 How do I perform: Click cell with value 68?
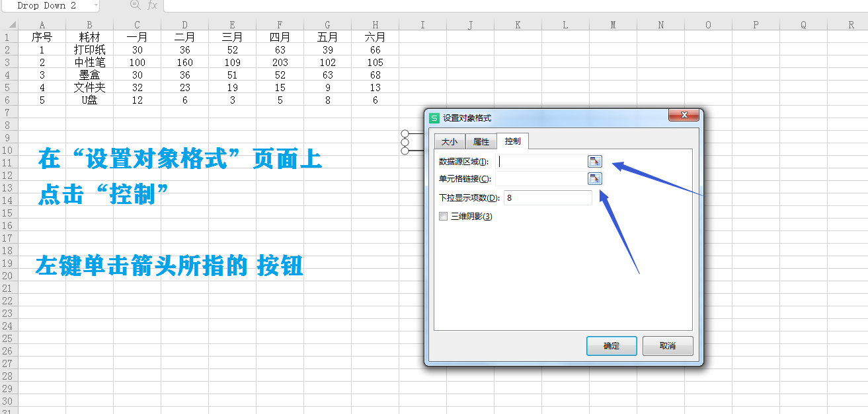pyautogui.click(x=375, y=75)
